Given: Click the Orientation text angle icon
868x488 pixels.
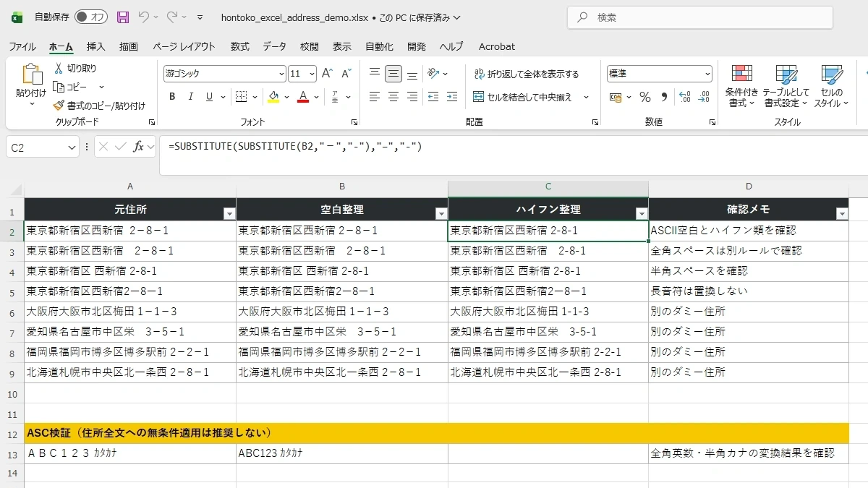Looking at the screenshot, I should pyautogui.click(x=433, y=74).
